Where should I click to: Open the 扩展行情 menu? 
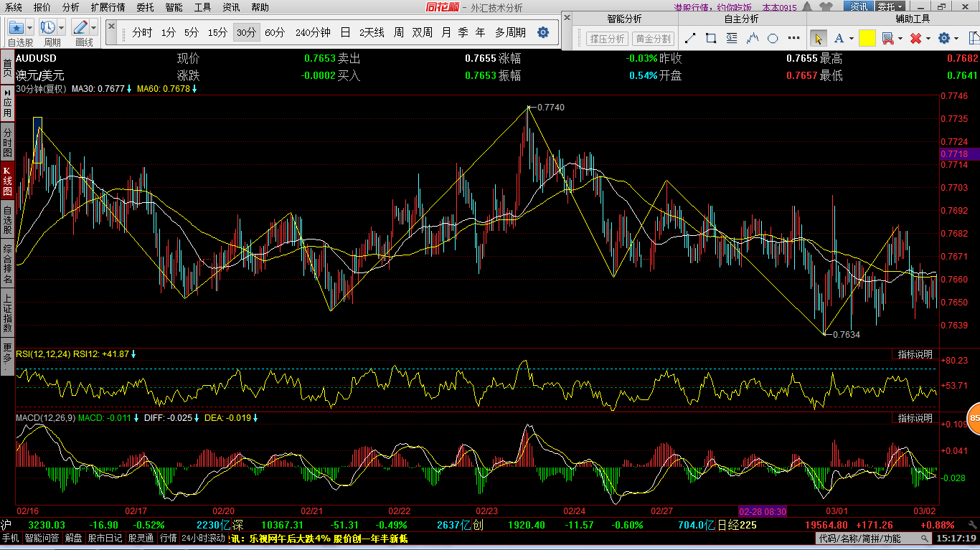click(x=108, y=7)
